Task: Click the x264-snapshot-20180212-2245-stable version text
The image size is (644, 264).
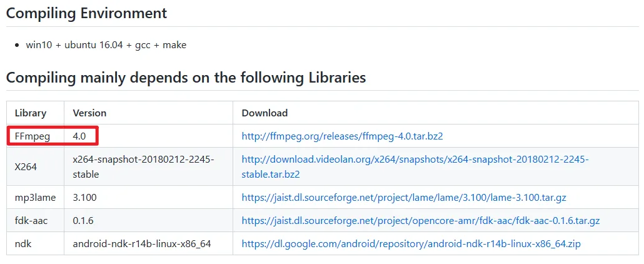Action: (x=143, y=166)
